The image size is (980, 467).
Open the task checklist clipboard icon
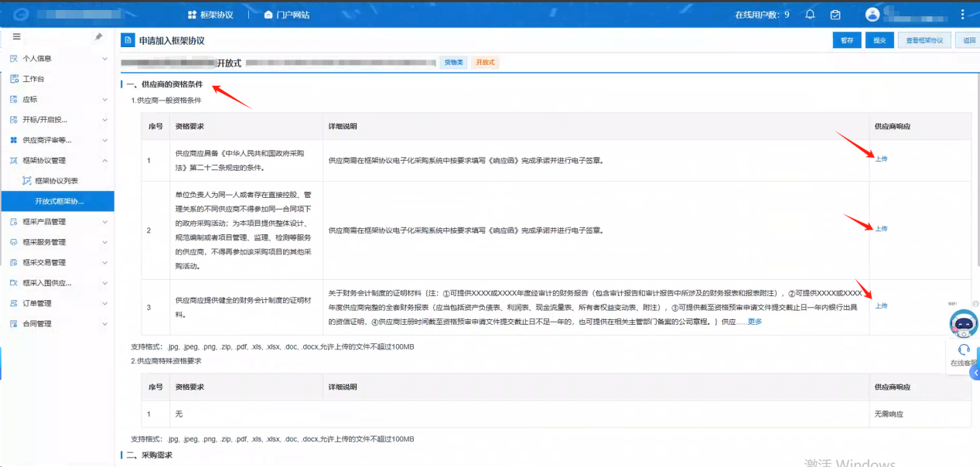point(835,14)
